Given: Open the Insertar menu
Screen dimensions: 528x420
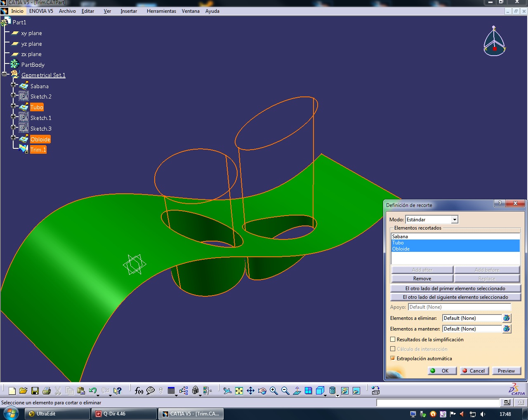Looking at the screenshot, I should [x=129, y=11].
